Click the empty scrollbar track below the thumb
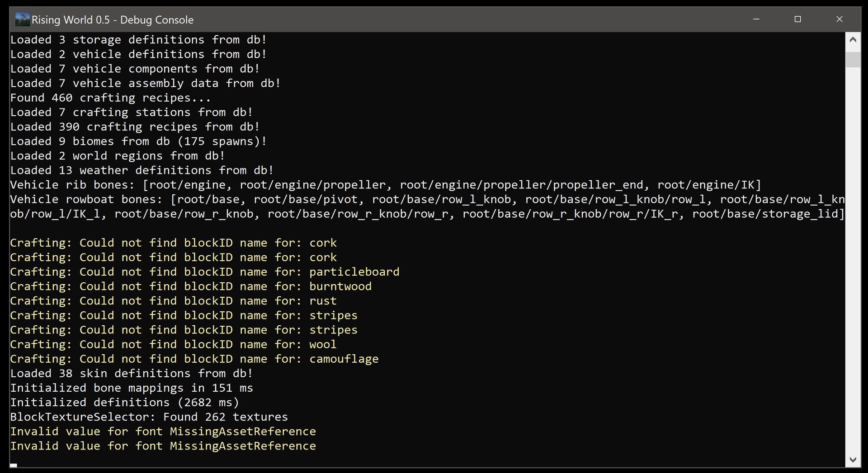This screenshot has height=473, width=868. tap(853, 271)
